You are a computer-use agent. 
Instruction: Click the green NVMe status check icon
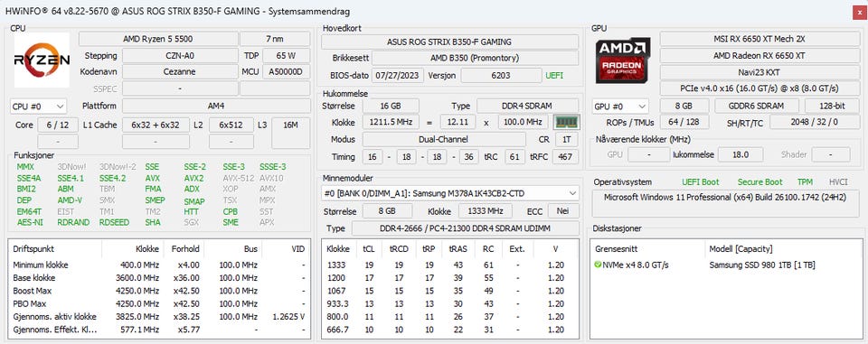point(598,265)
